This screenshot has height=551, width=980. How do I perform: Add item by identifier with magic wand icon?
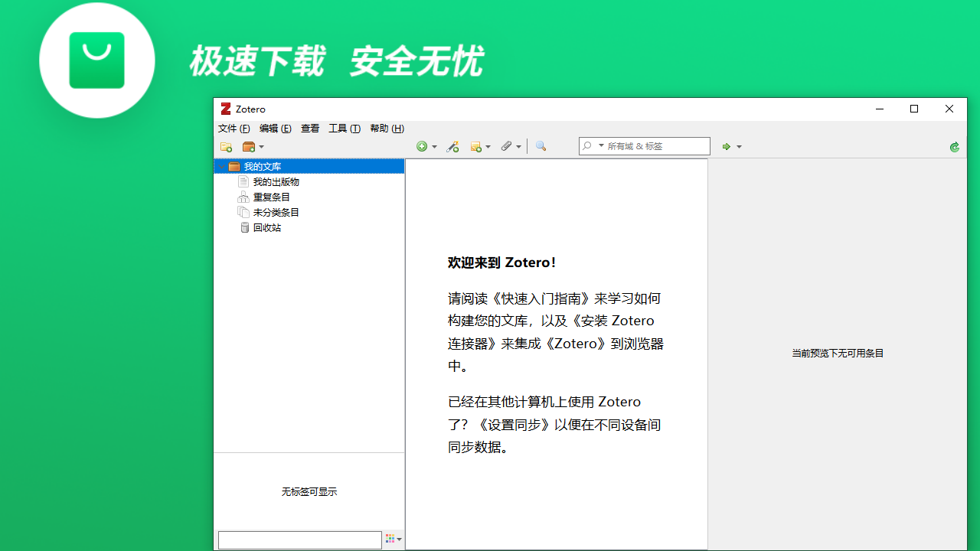click(452, 146)
